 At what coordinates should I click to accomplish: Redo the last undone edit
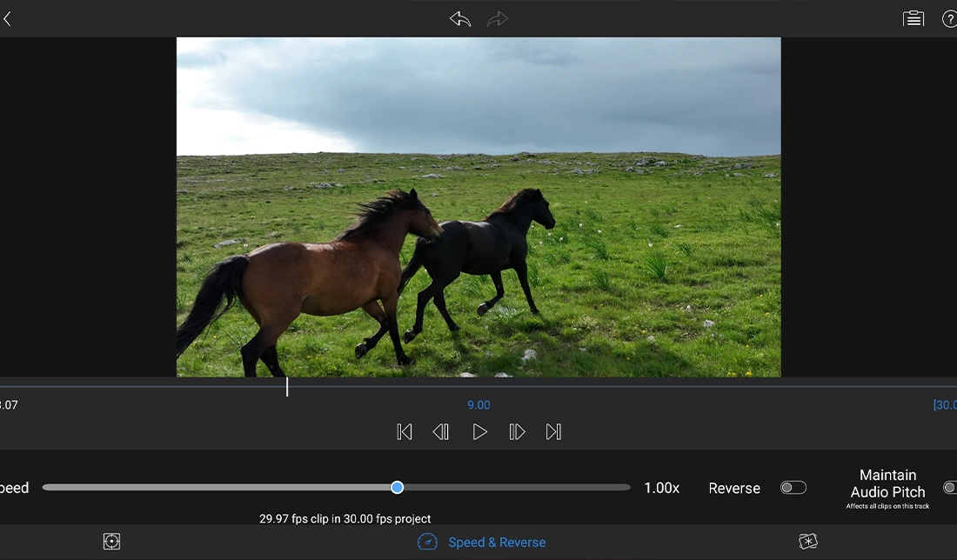[497, 19]
